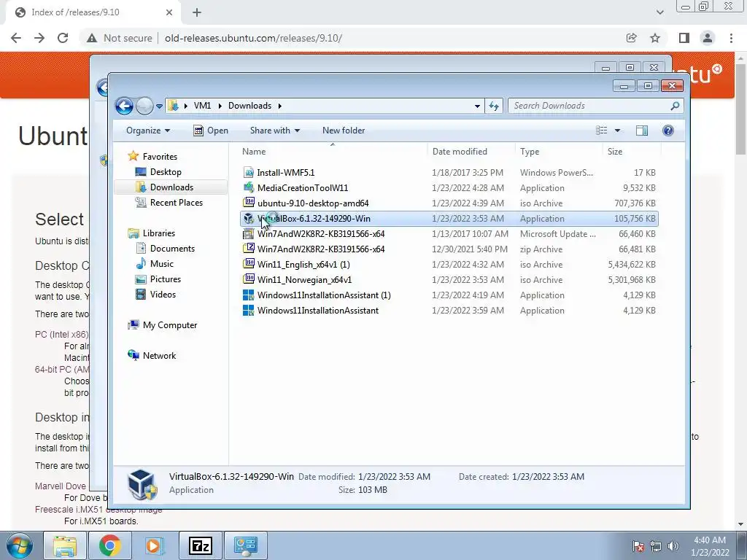Select Win11_English_x64v1 (1) iso icon
The image size is (747, 560).
click(248, 264)
